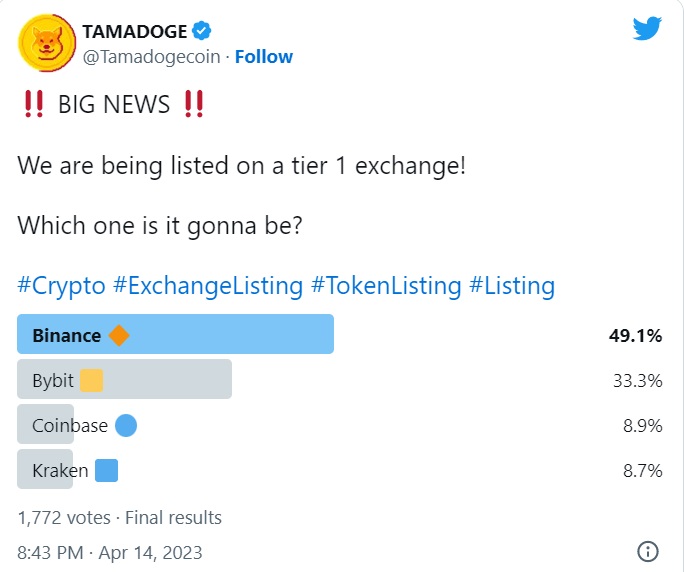Open the TAMADOGE display name
Viewport: 684px width, 572px height.
coord(135,31)
